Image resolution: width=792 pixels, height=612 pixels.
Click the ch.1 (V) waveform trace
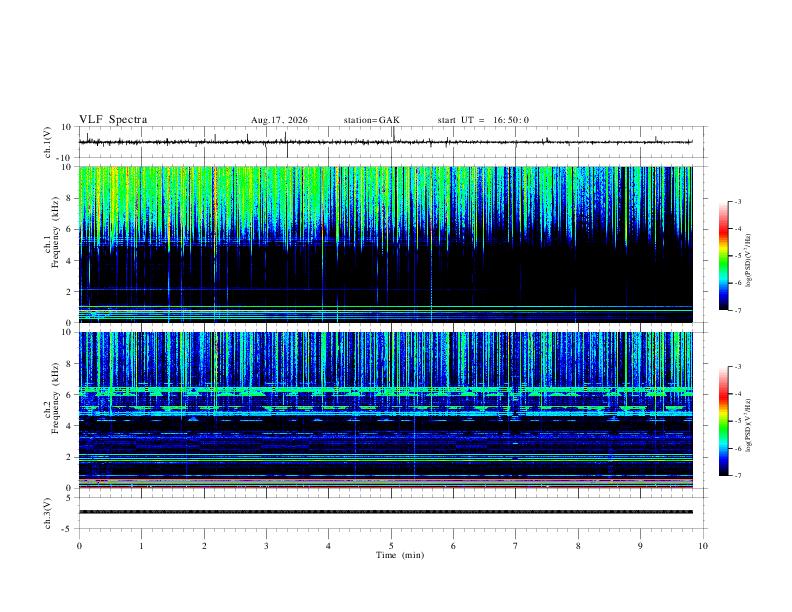385,142
